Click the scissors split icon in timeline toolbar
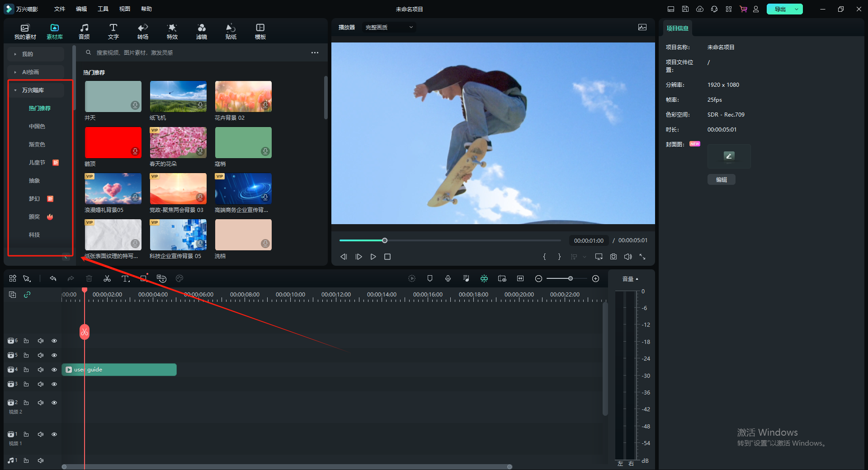Viewport: 868px width, 470px height. [x=107, y=279]
